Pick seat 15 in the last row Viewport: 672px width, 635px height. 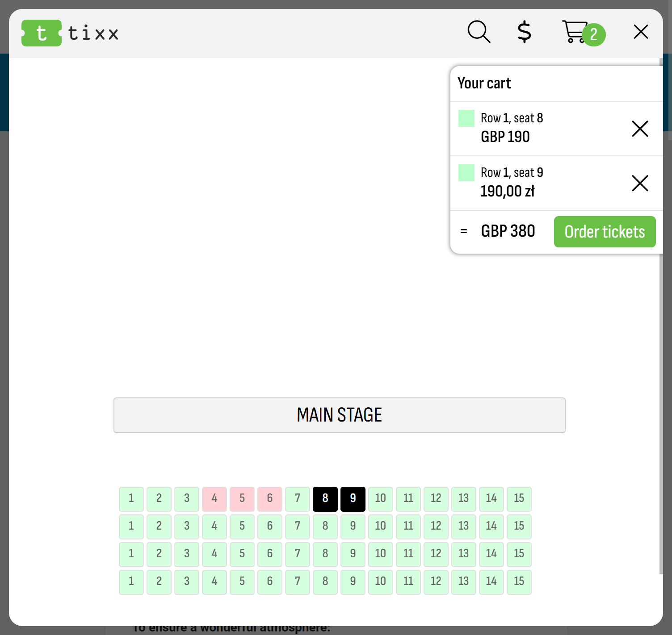pos(519,582)
